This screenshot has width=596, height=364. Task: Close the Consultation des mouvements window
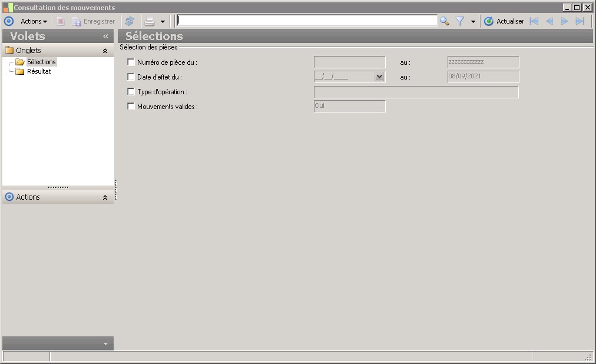587,7
